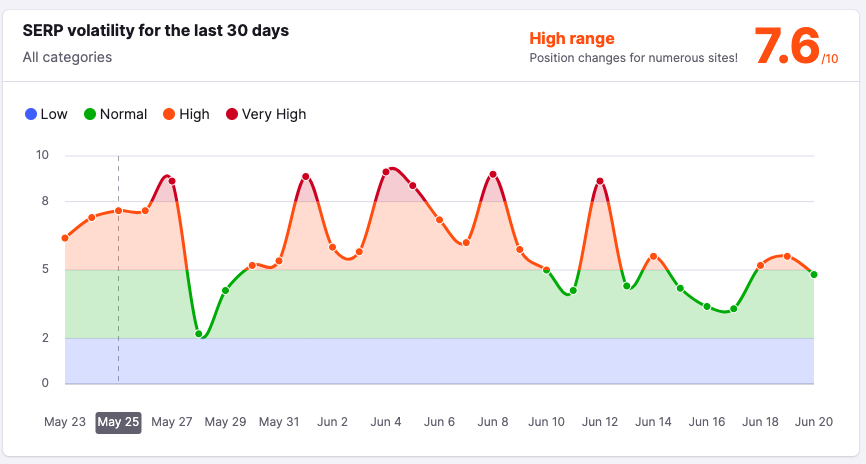Click the Jun 14 orange data point

click(653, 256)
